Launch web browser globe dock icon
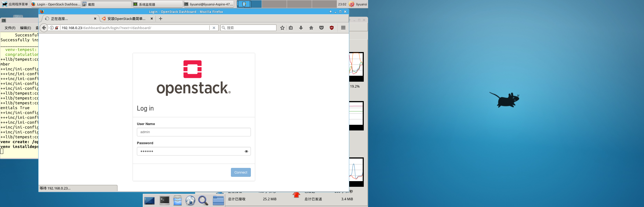This screenshot has height=207, width=644. [190, 201]
